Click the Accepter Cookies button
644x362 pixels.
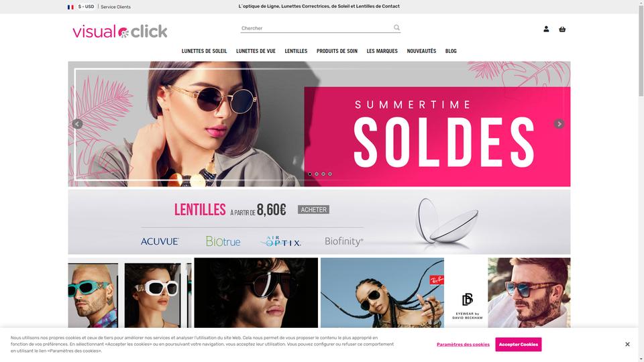pos(519,345)
